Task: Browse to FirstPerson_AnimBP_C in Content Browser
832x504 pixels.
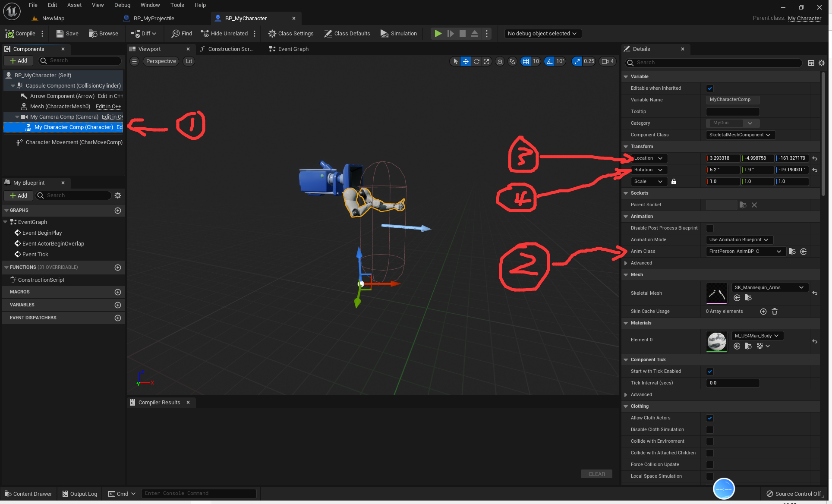Action: (792, 252)
